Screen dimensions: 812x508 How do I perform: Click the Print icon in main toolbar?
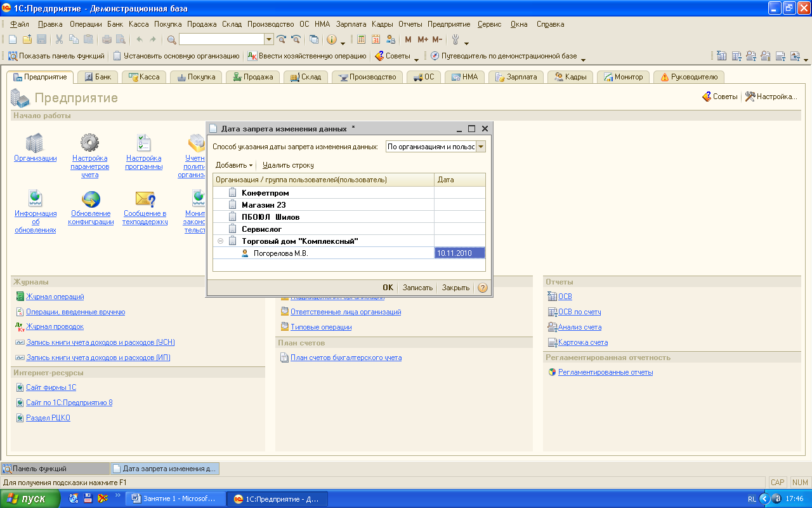pyautogui.click(x=107, y=39)
